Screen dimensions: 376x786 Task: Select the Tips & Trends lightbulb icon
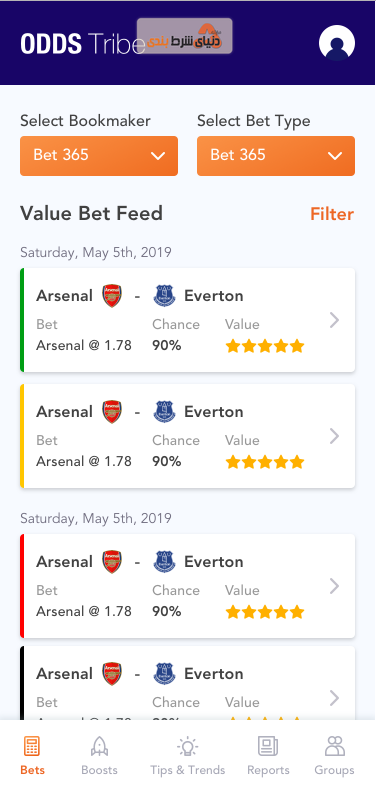187,746
